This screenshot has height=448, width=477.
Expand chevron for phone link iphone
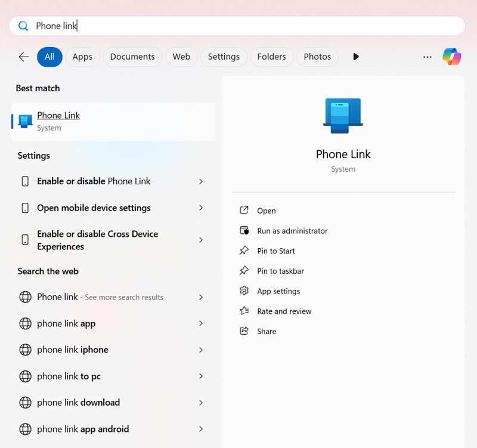point(201,350)
